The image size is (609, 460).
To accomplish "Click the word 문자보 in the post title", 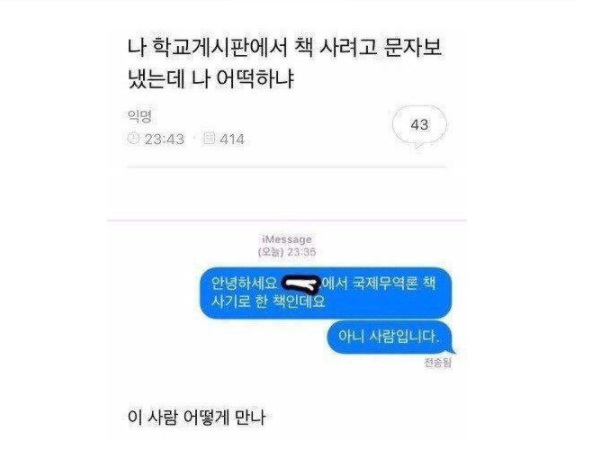I will [x=413, y=48].
